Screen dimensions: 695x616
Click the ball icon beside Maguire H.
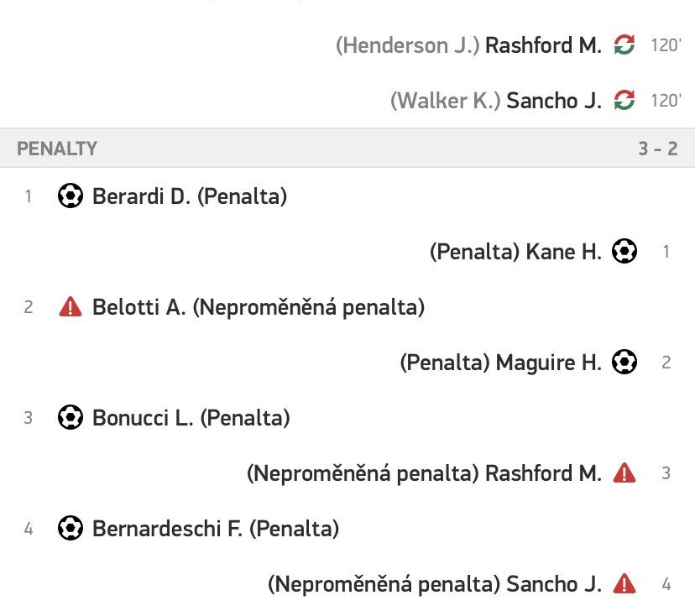624,362
